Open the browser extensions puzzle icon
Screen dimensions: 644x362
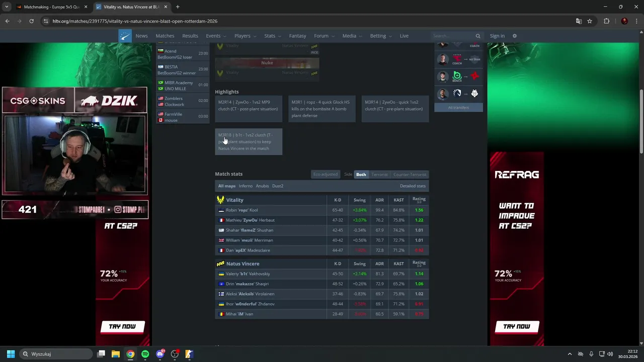606,21
